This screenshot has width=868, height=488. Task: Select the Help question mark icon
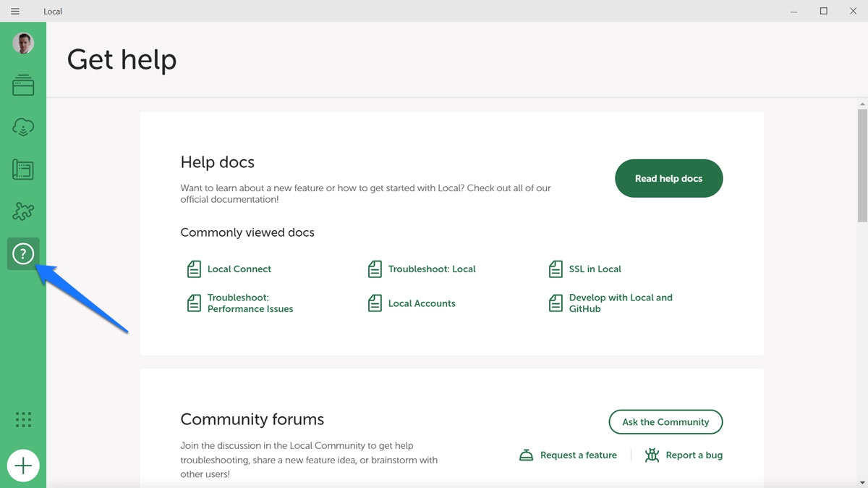pyautogui.click(x=23, y=254)
